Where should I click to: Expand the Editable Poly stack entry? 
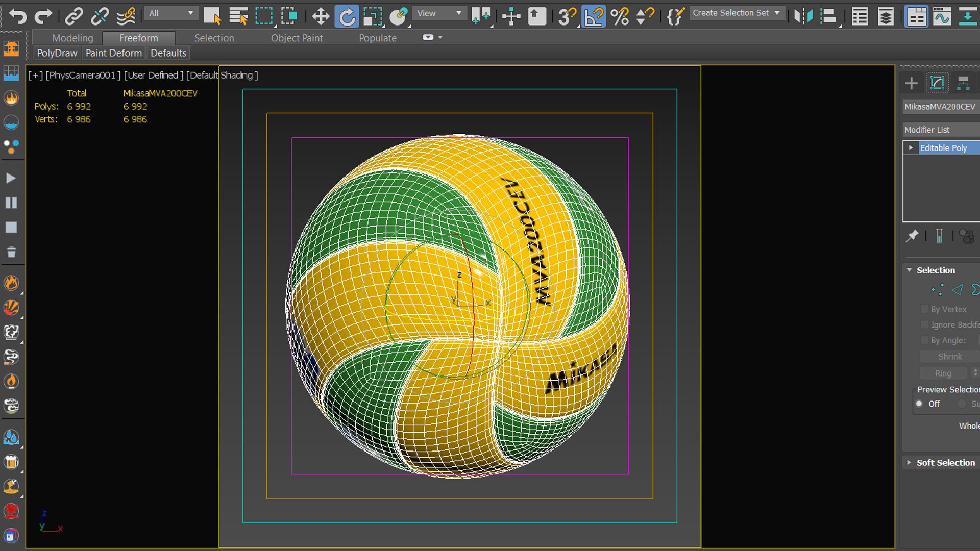point(911,147)
